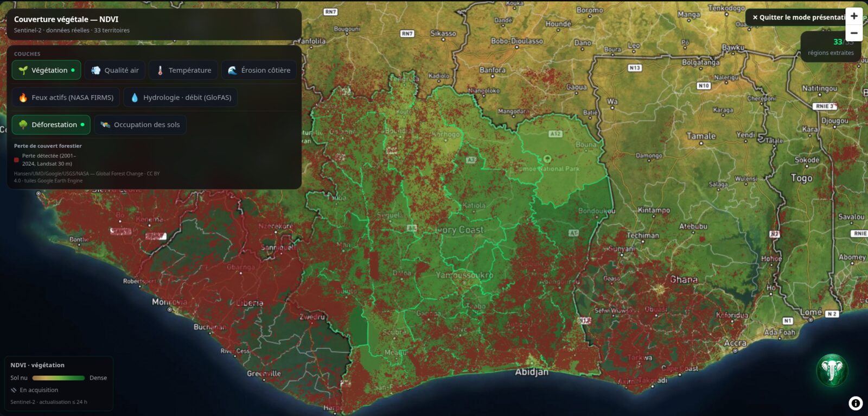Click the tree icon on Déforestation
The image size is (868, 416).
(23, 124)
